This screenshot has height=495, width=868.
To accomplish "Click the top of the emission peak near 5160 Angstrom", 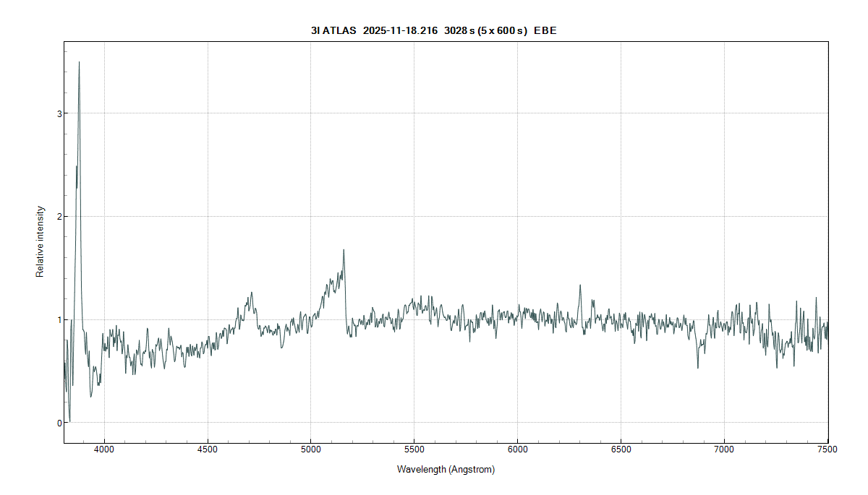I will pos(344,250).
